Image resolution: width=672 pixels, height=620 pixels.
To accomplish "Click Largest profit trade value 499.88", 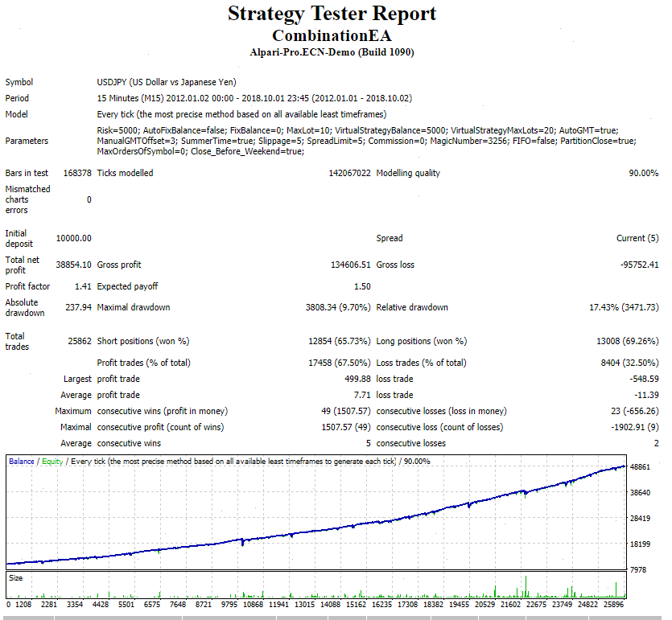I will tap(357, 379).
